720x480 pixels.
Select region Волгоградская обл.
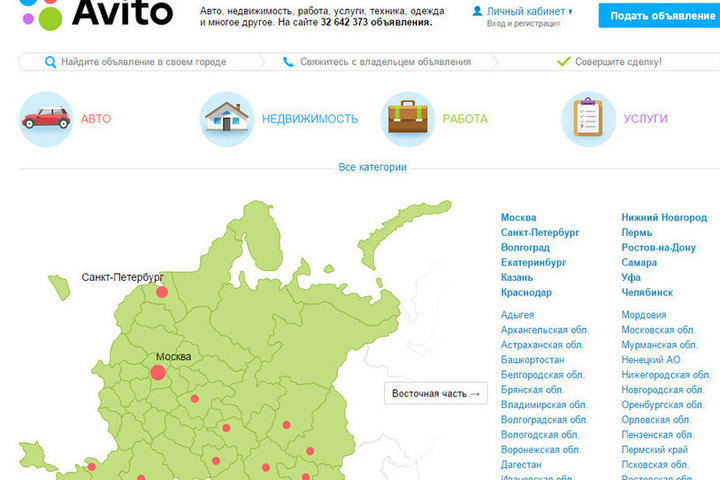click(545, 420)
